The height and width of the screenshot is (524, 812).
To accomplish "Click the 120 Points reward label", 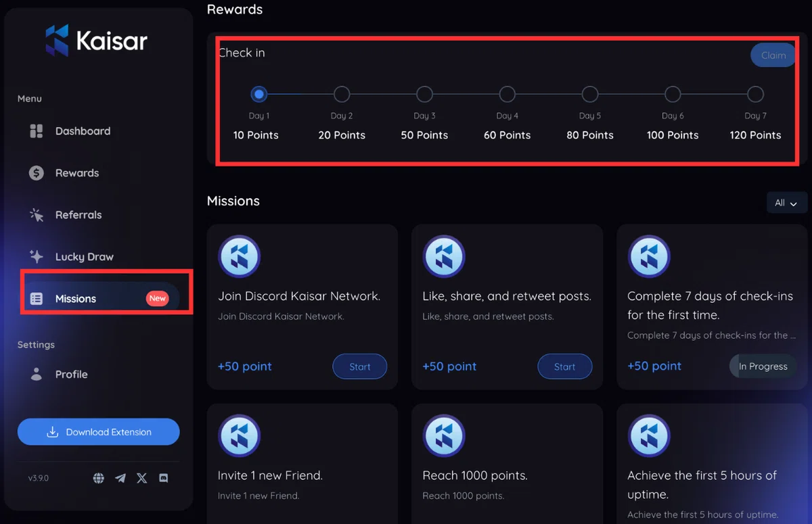I will 755,135.
